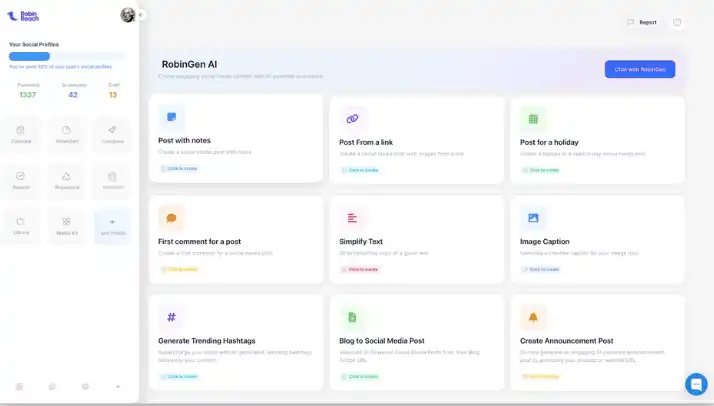Viewport: 714px width, 406px height.
Task: Collapse the sidebar with the chevron
Action: [141, 15]
